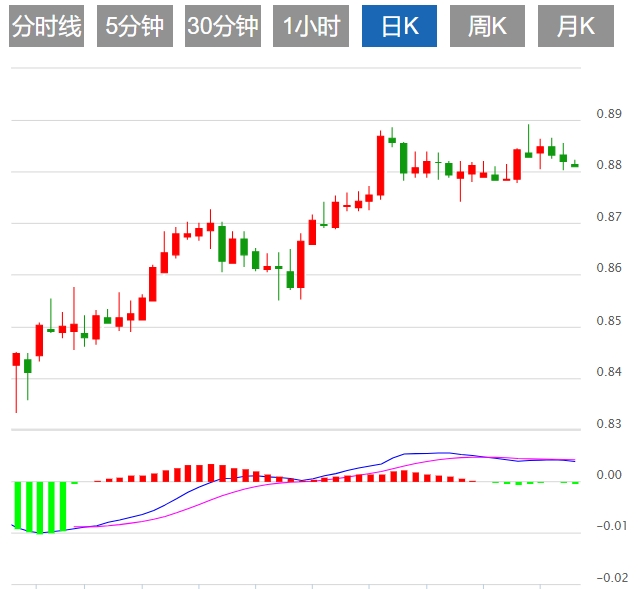Select the 30分钟 interval tab
Image resolution: width=642 pixels, height=589 pixels.
click(x=223, y=26)
